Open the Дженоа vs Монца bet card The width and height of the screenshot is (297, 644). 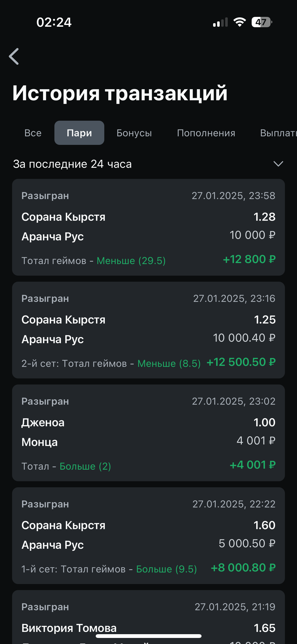pos(148,433)
